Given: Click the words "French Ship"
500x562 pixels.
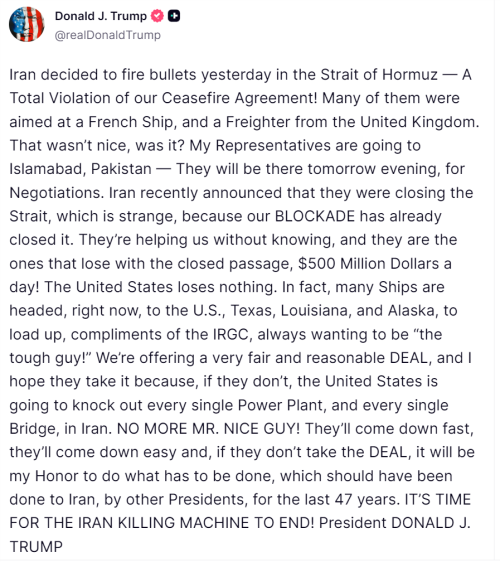Looking at the screenshot, I should click(131, 122).
